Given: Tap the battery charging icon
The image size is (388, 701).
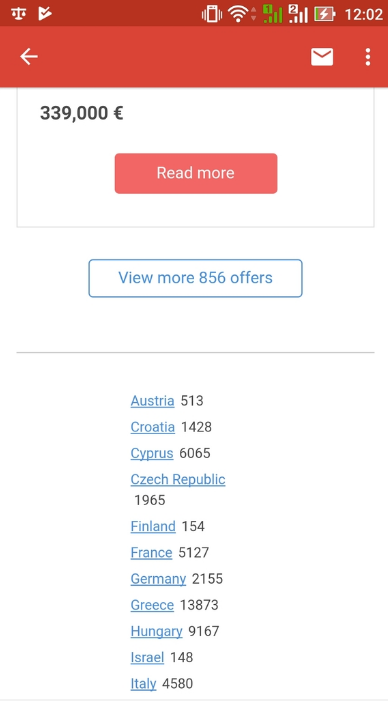Looking at the screenshot, I should 325,14.
